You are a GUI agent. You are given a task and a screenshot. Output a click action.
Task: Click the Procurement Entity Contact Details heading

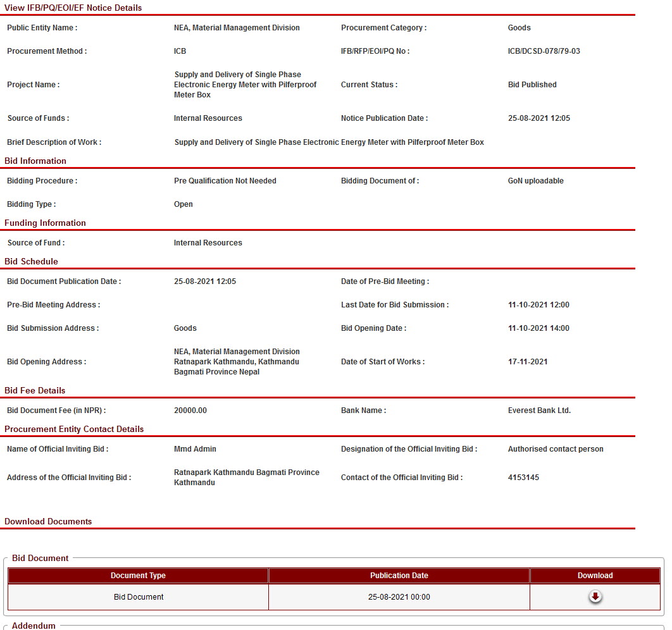point(74,429)
